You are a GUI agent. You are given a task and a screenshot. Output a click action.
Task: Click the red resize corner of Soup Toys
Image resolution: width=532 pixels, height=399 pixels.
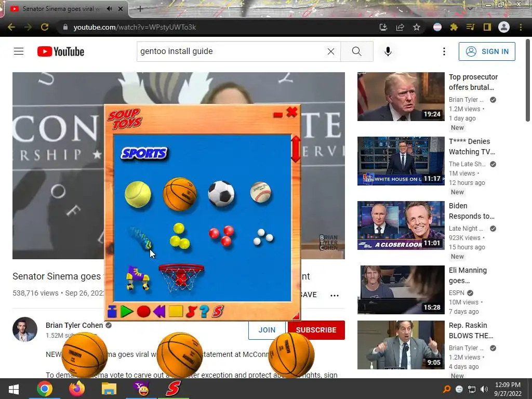click(x=296, y=316)
